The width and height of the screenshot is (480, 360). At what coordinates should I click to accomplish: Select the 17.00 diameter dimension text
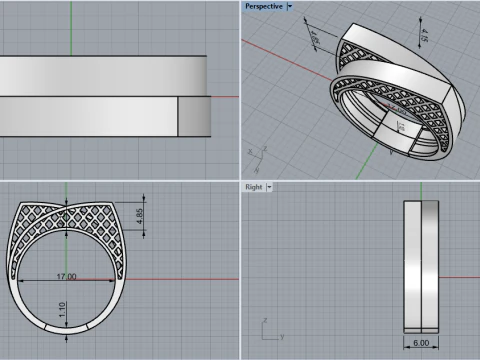(x=66, y=277)
